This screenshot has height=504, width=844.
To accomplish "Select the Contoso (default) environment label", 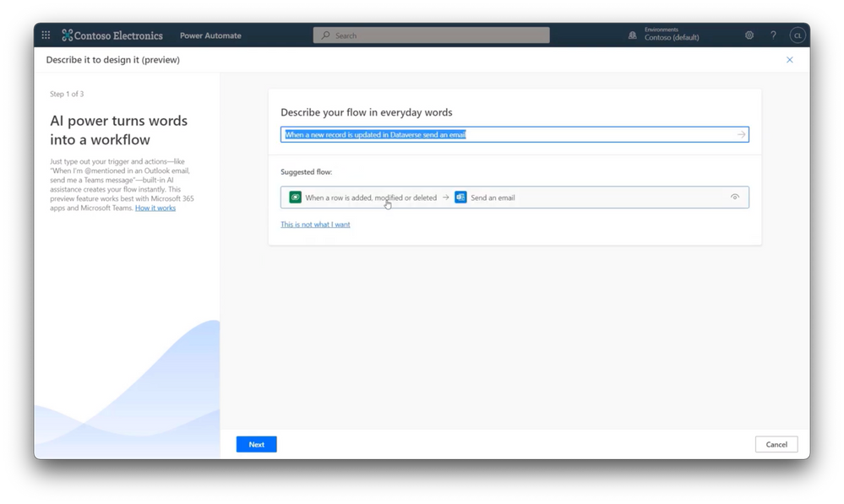I will (672, 38).
